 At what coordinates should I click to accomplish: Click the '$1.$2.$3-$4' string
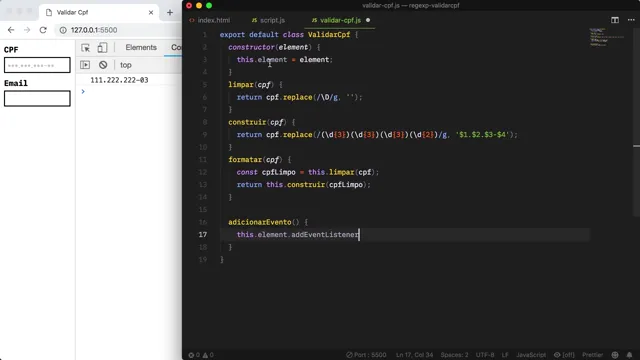pyautogui.click(x=482, y=135)
